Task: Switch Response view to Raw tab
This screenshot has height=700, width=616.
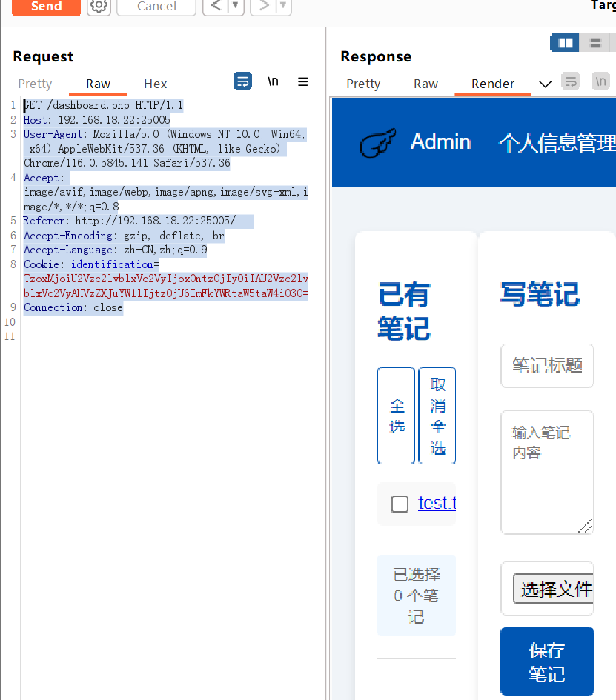Action: (425, 84)
